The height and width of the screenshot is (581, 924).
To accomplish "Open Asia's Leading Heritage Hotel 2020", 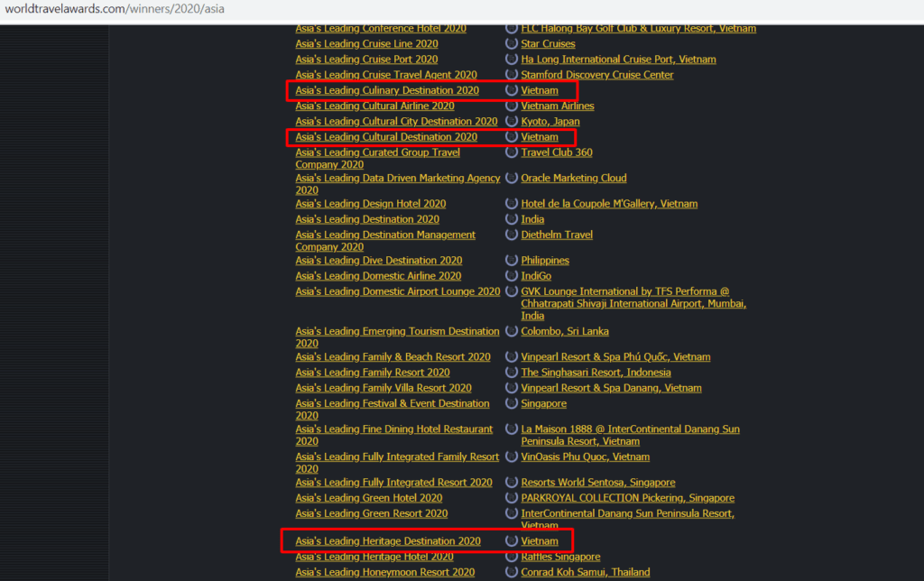I will 374,557.
